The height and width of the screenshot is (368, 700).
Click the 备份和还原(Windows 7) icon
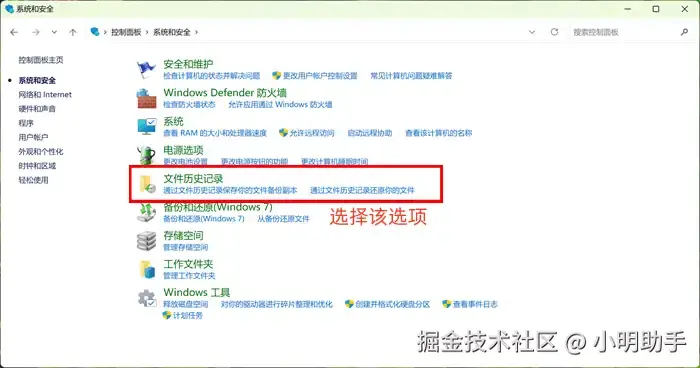[146, 212]
